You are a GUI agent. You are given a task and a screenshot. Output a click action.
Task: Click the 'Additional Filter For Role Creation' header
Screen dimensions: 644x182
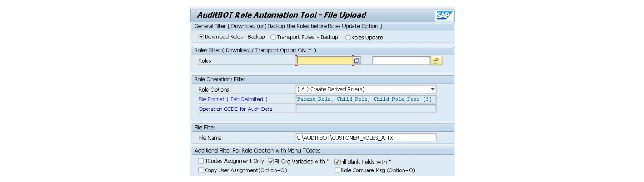[x=257, y=150]
